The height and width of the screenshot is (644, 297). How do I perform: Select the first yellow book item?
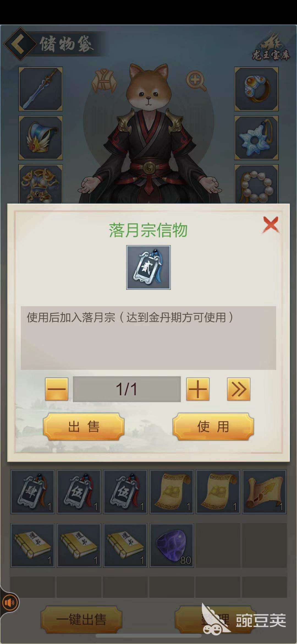32,545
